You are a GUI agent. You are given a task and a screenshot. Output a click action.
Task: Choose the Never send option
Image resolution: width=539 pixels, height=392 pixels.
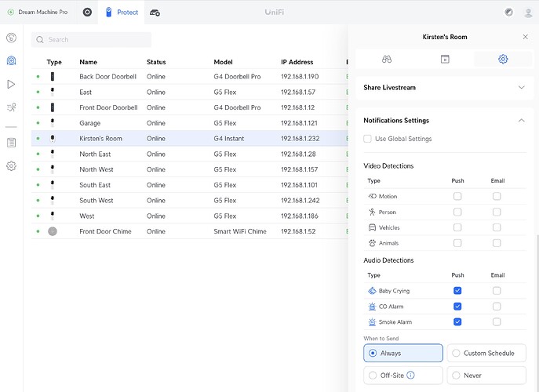click(486, 376)
